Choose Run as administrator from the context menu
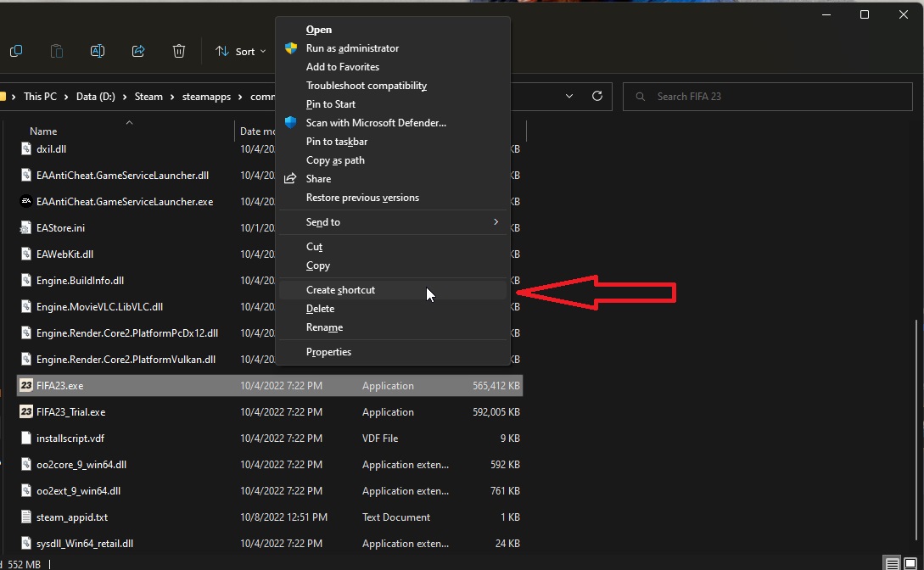 [352, 48]
